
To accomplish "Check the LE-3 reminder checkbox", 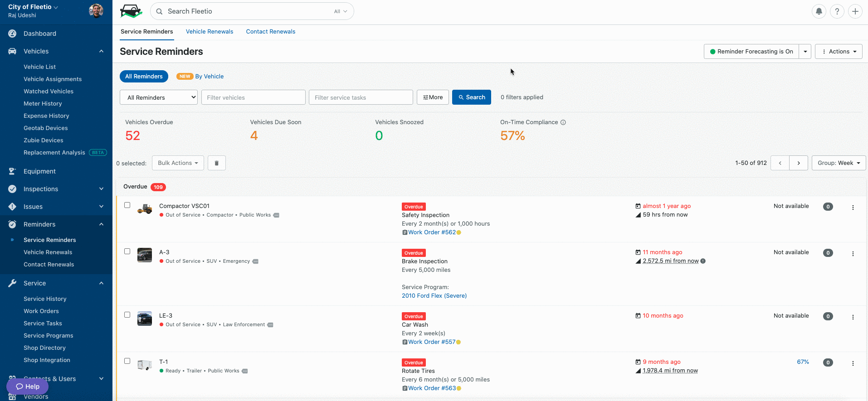I will [127, 315].
